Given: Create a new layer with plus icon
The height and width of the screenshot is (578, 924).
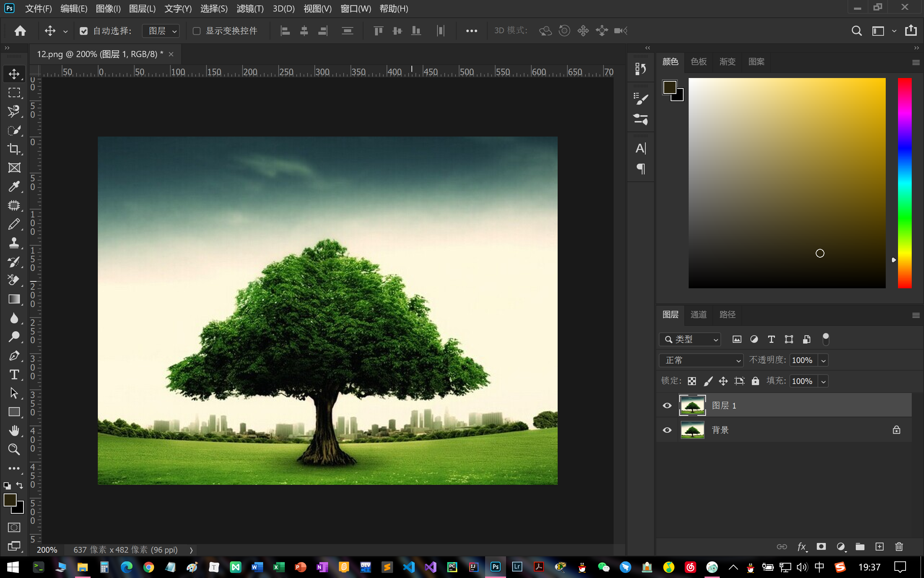Looking at the screenshot, I should tap(879, 547).
